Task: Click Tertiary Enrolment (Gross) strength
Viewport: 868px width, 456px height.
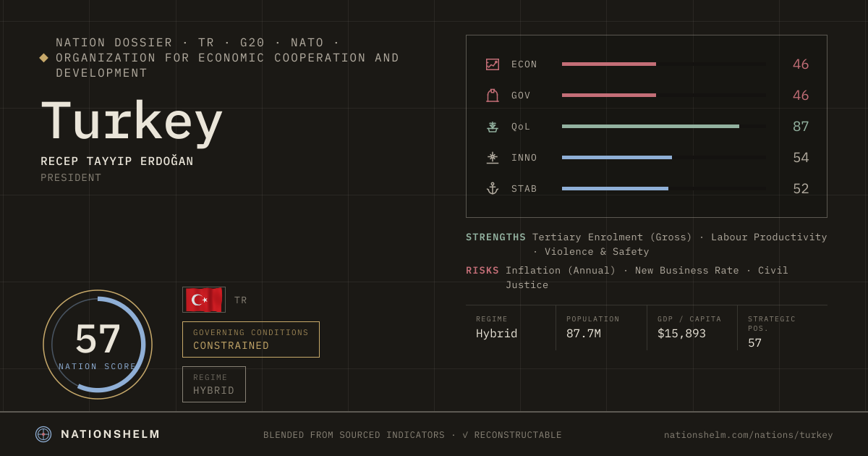Action: point(612,237)
